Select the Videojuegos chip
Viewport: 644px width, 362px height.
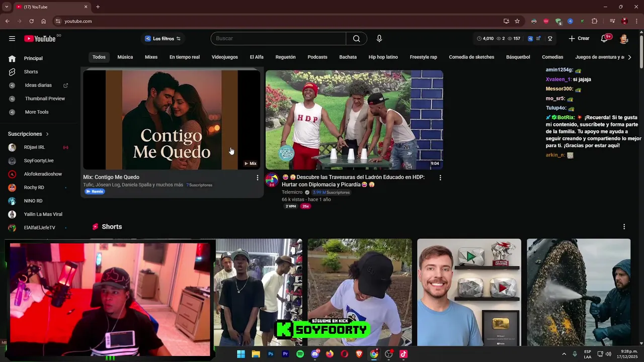pos(225,57)
